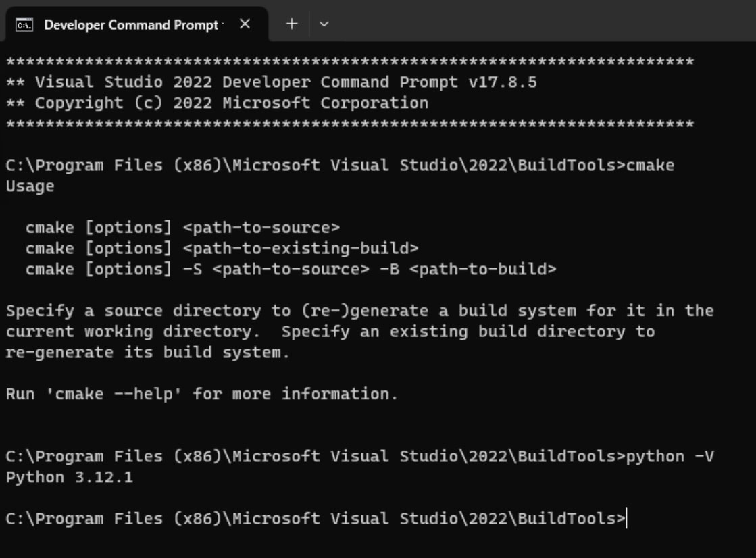Click the typed 'cmake' command after the first prompt

click(650, 166)
